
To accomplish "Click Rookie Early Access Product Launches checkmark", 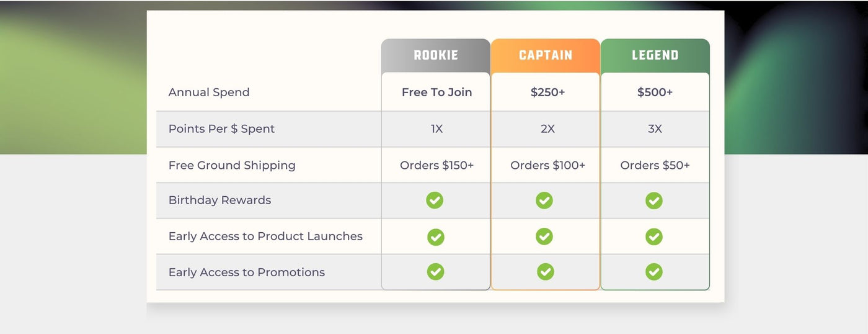I will coord(436,237).
